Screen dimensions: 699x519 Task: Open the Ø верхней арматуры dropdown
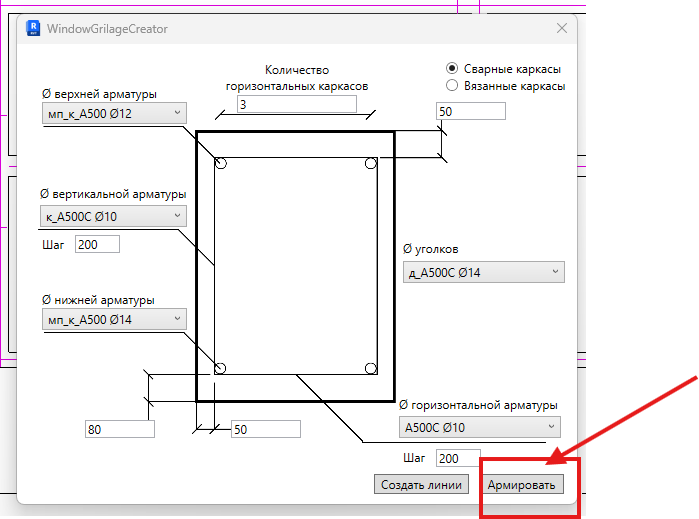coord(114,113)
